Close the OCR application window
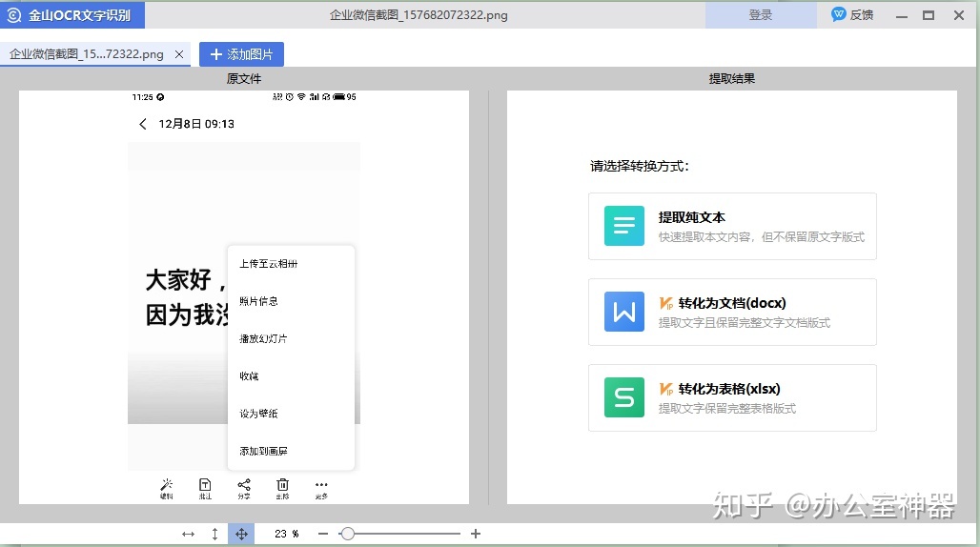The width and height of the screenshot is (980, 547). (x=959, y=15)
